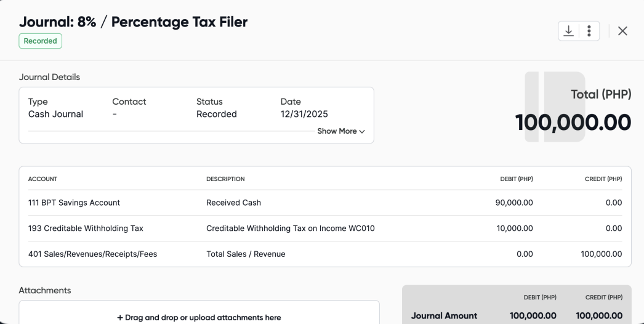Image resolution: width=644 pixels, height=324 pixels.
Task: Close the journal detail panel
Action: [622, 31]
